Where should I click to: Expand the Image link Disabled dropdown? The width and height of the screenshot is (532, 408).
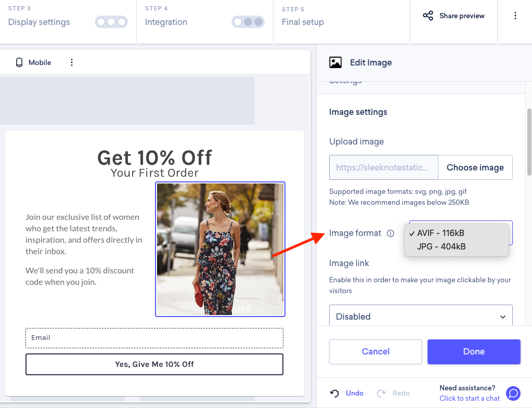coord(421,316)
